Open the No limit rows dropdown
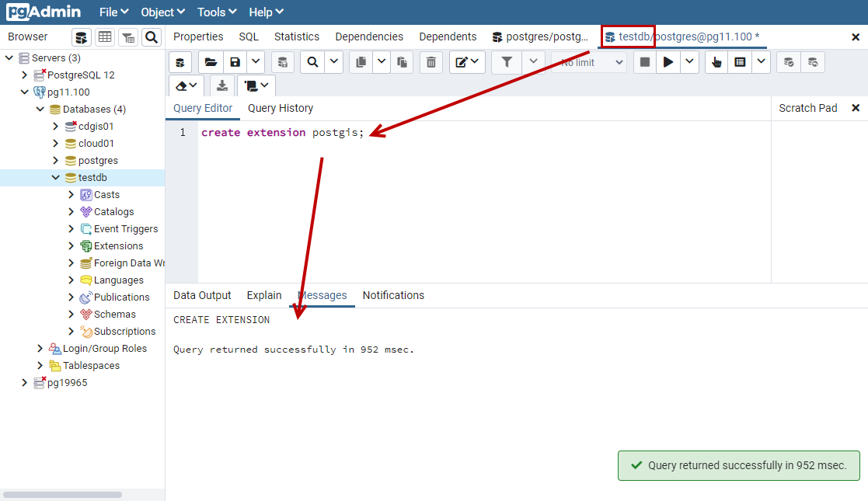 click(588, 62)
